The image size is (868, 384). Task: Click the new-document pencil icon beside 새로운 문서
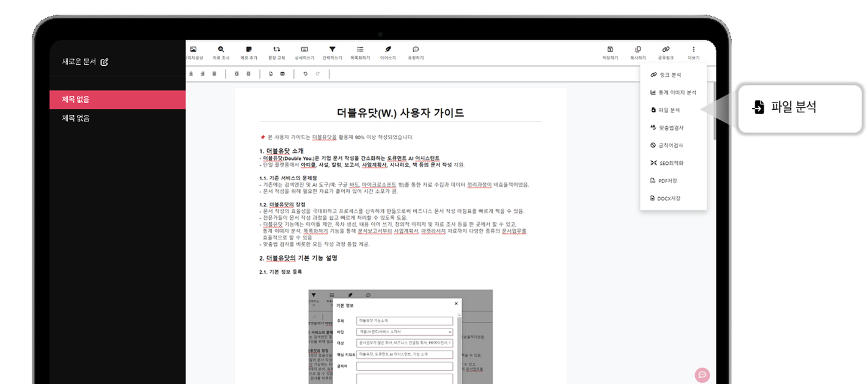104,62
